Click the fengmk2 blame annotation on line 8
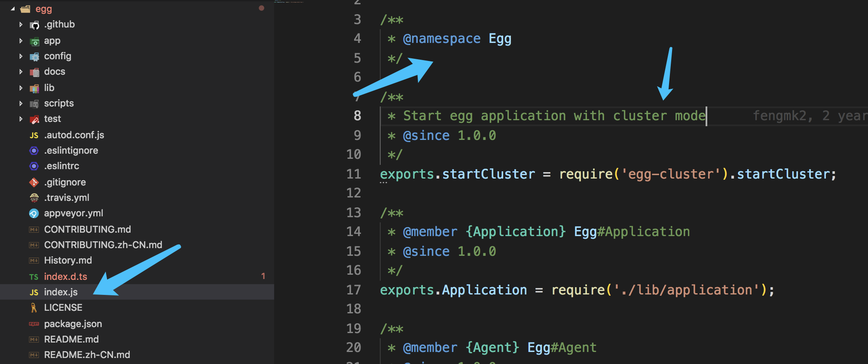 pos(810,116)
